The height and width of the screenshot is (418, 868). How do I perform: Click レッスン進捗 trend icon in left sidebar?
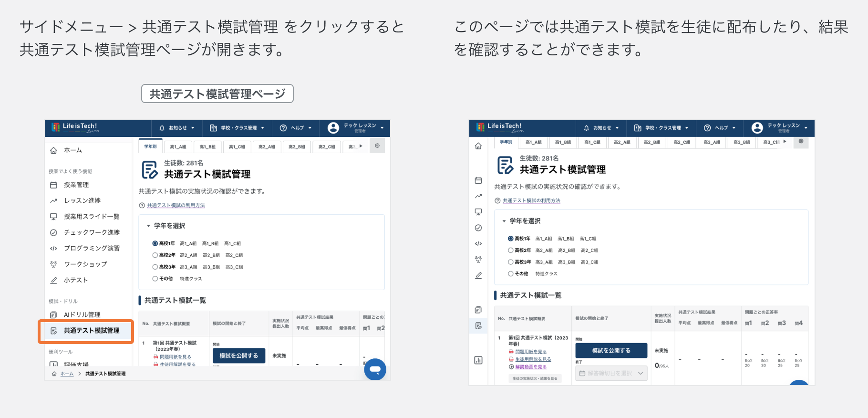tap(53, 201)
